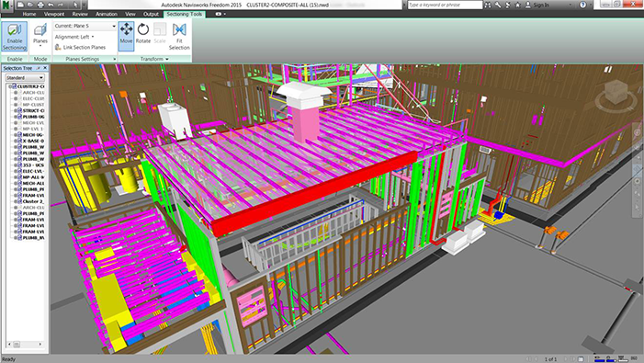644x363 pixels.
Task: Open the Review ribbon tab
Action: pyautogui.click(x=80, y=14)
